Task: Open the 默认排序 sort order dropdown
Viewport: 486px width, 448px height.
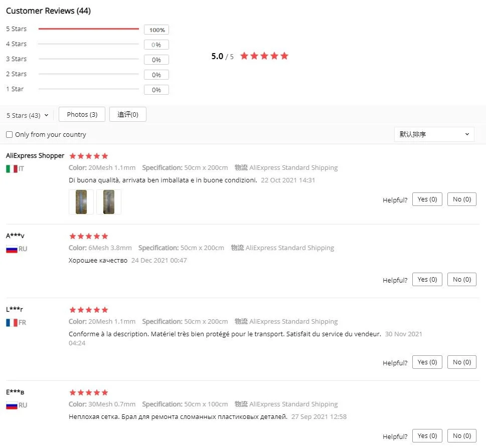Action: tap(434, 134)
